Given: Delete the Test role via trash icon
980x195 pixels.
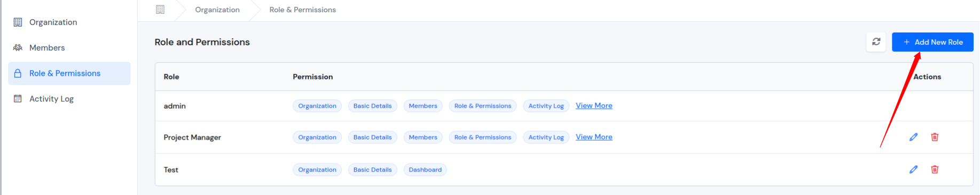Looking at the screenshot, I should pos(935,169).
